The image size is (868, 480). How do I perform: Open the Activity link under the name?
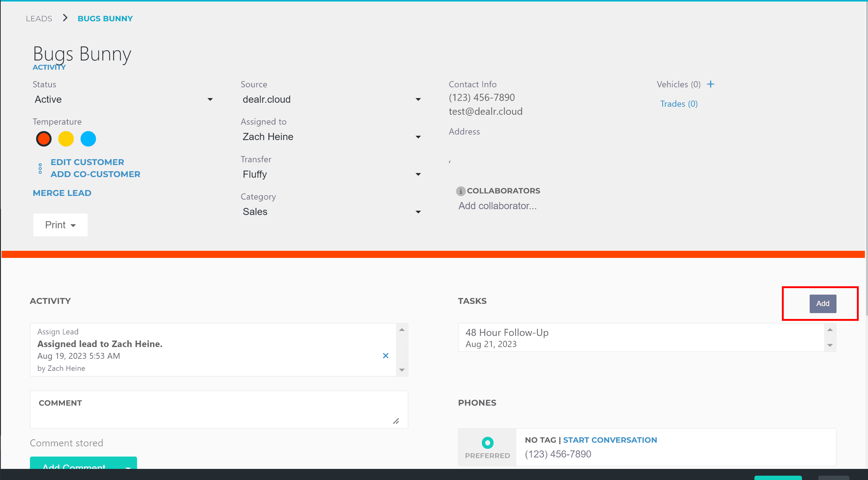tap(49, 67)
